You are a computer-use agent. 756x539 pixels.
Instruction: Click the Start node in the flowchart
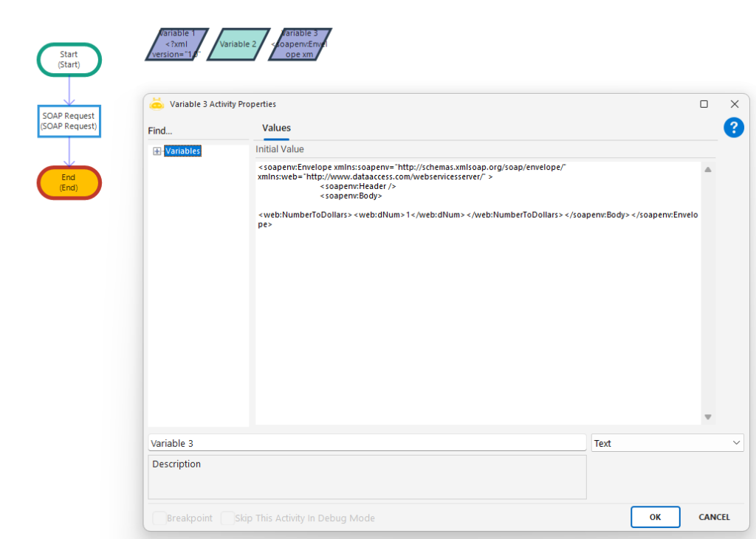coord(69,59)
